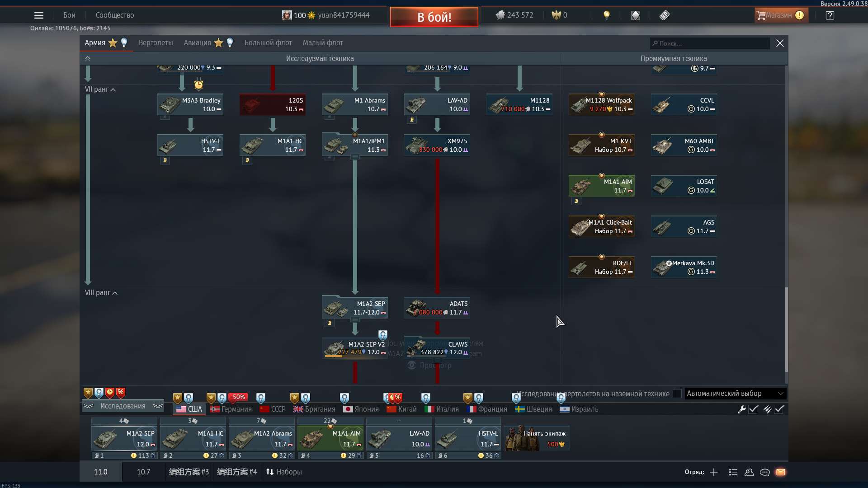Click the Поиск search field
The height and width of the screenshot is (488, 868).
[x=710, y=43]
